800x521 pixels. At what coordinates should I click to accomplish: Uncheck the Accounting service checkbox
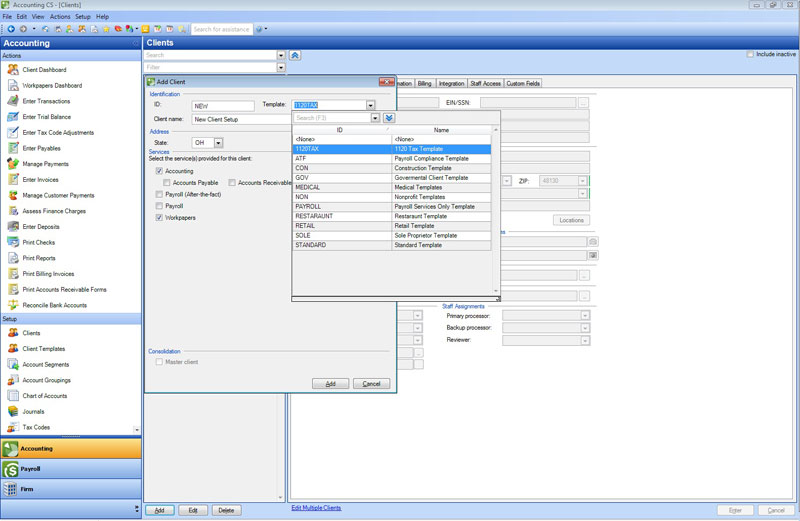(159, 171)
